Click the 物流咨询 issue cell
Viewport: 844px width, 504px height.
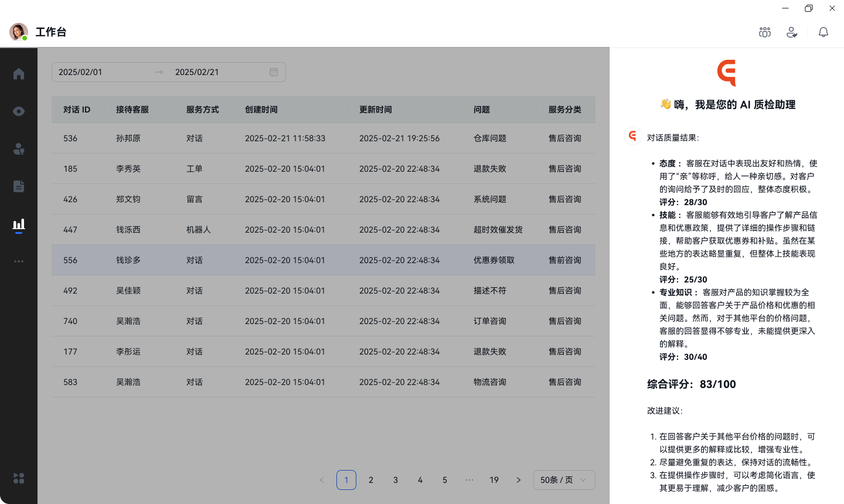pyautogui.click(x=490, y=382)
